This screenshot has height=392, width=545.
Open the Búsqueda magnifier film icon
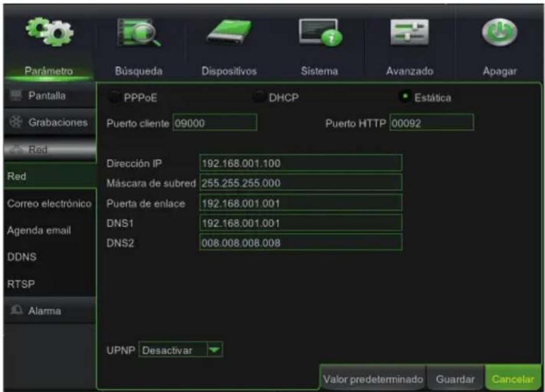[x=139, y=32]
